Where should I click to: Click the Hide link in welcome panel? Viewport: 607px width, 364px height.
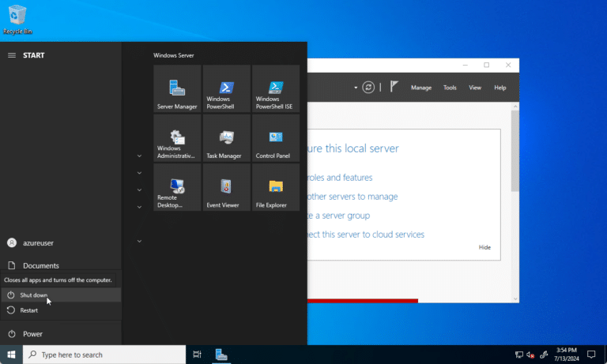pyautogui.click(x=484, y=247)
